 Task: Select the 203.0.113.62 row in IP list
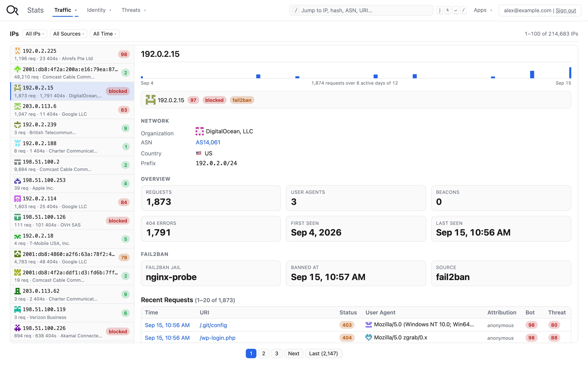[x=72, y=294]
